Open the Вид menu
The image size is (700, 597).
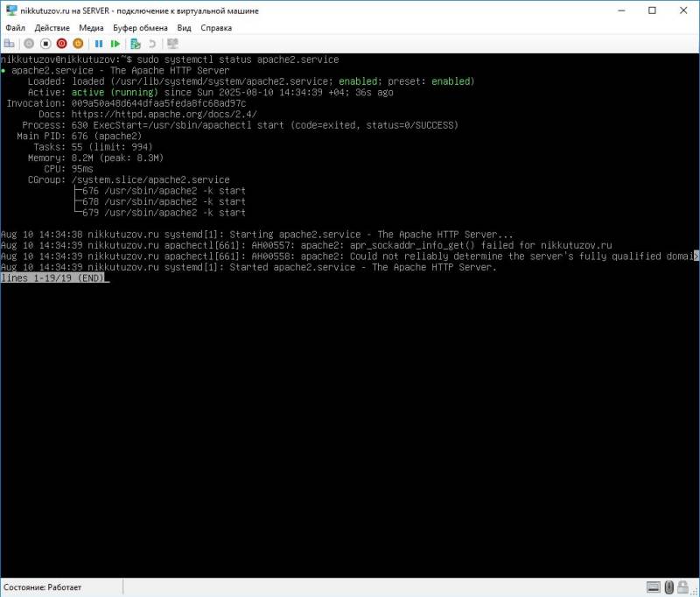pyautogui.click(x=184, y=26)
